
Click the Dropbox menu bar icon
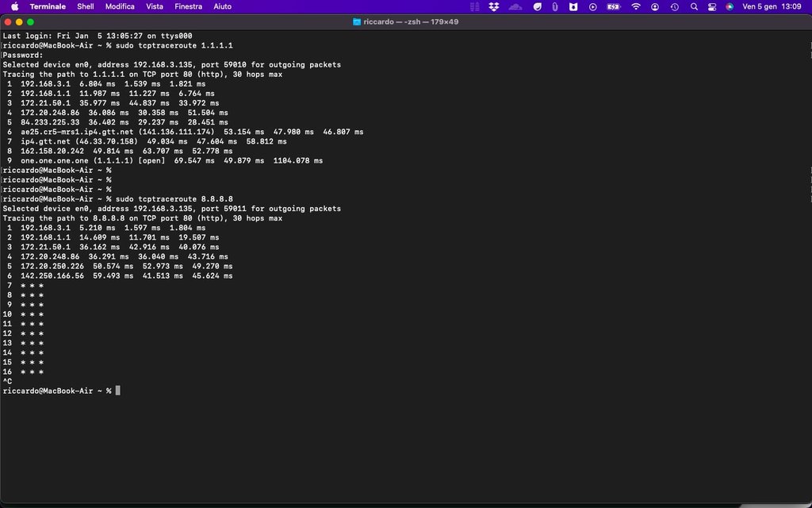click(493, 6)
